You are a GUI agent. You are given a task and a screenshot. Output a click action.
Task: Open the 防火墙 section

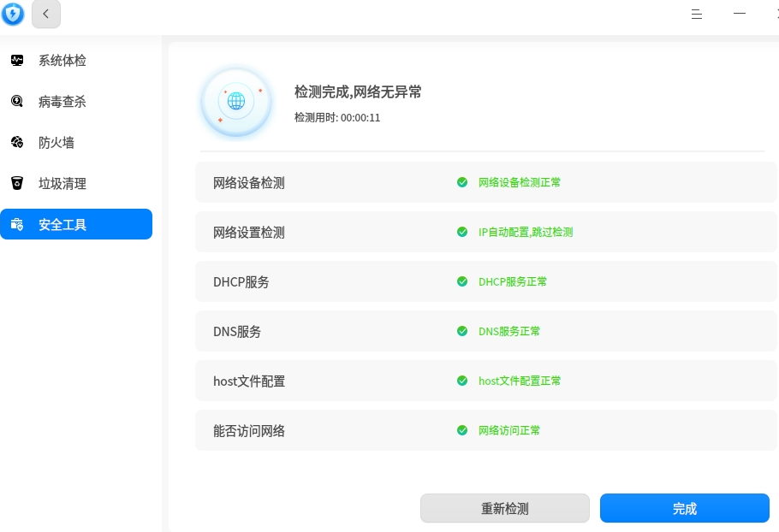pos(76,143)
